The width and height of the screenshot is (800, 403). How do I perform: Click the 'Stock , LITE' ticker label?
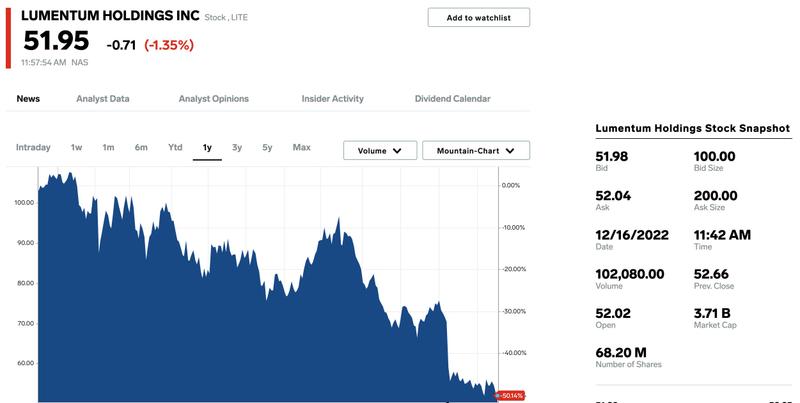(226, 17)
